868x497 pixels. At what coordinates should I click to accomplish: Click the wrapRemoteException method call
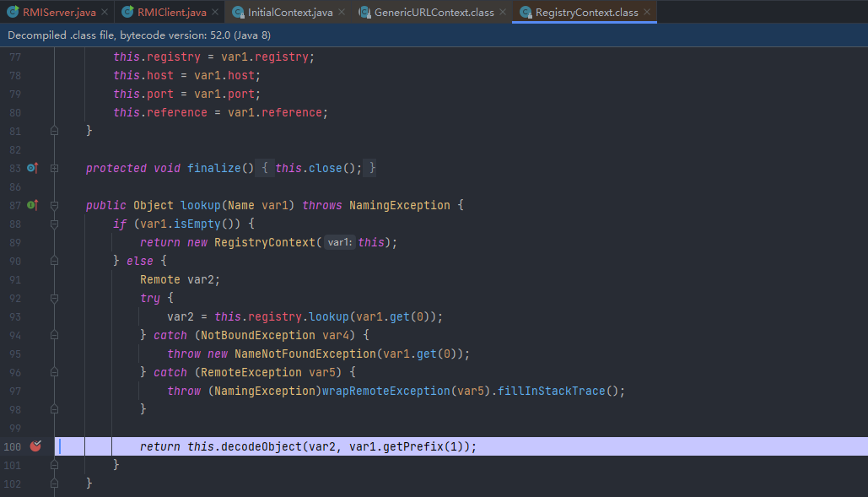385,391
